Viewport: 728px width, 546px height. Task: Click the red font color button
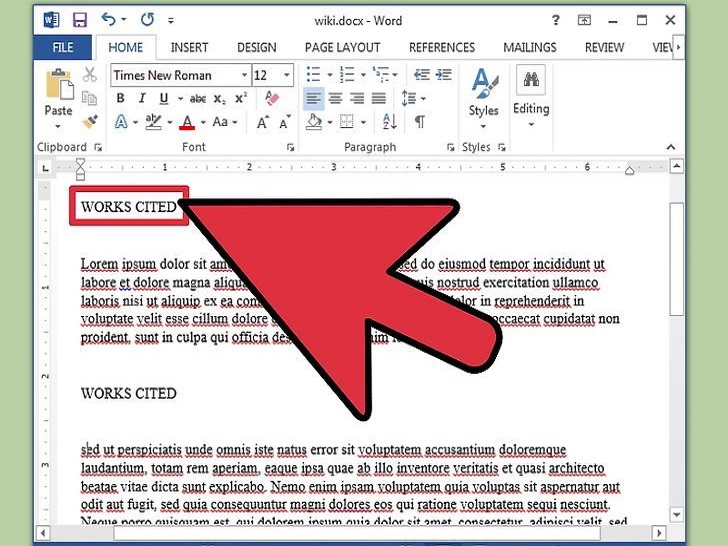pos(186,122)
